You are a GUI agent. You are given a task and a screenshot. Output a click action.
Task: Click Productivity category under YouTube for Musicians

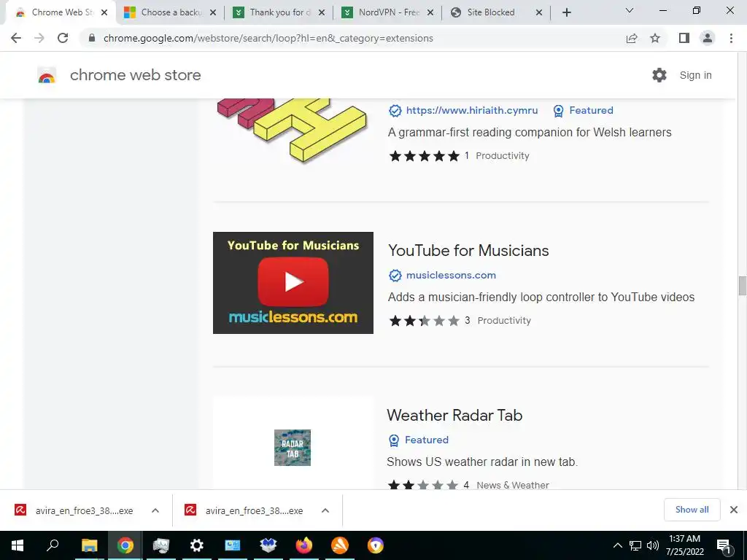(504, 321)
